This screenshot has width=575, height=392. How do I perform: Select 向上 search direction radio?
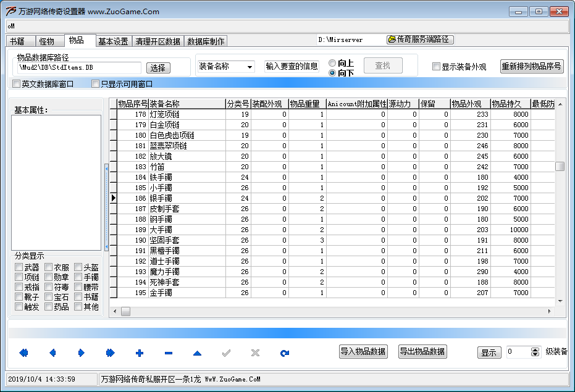click(x=332, y=63)
